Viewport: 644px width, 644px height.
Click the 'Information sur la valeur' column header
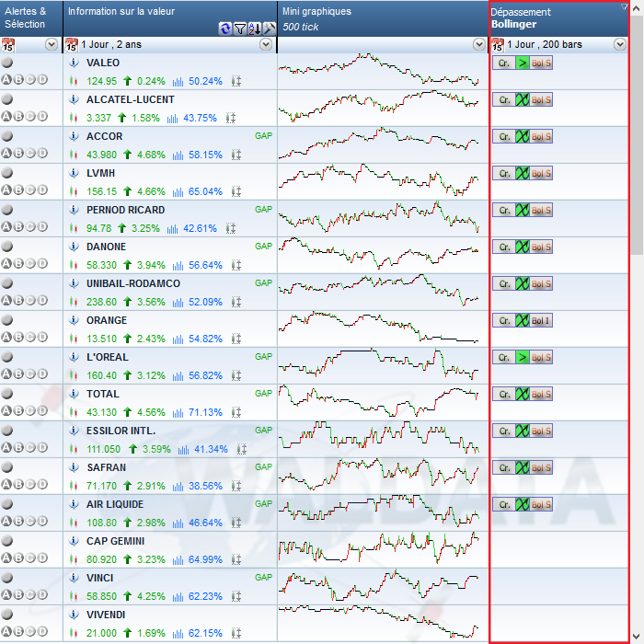170,19
